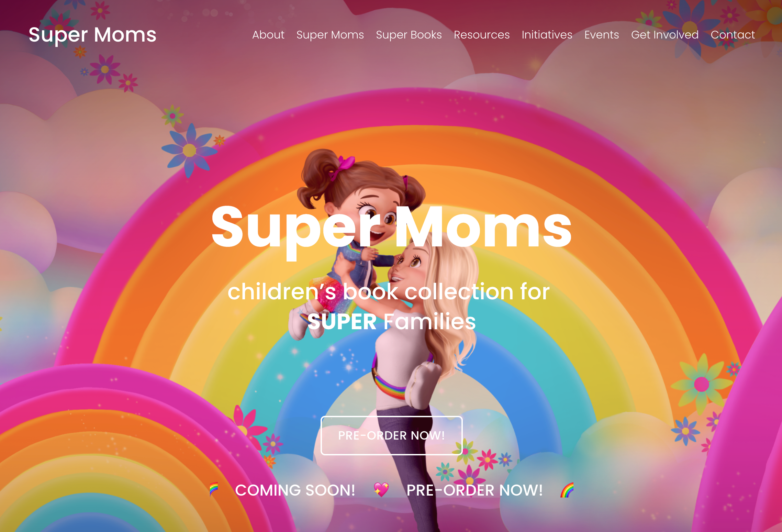Open the Super Books page
782x532 pixels.
tap(409, 35)
